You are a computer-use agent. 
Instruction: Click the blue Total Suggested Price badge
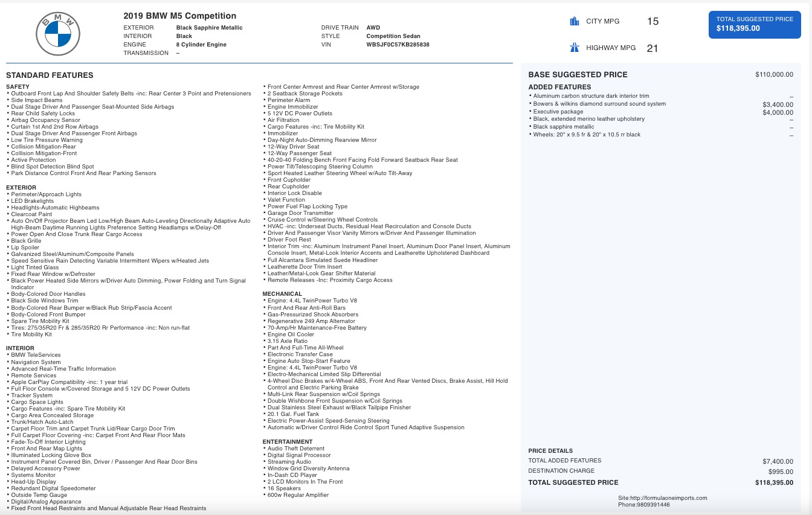pos(755,24)
